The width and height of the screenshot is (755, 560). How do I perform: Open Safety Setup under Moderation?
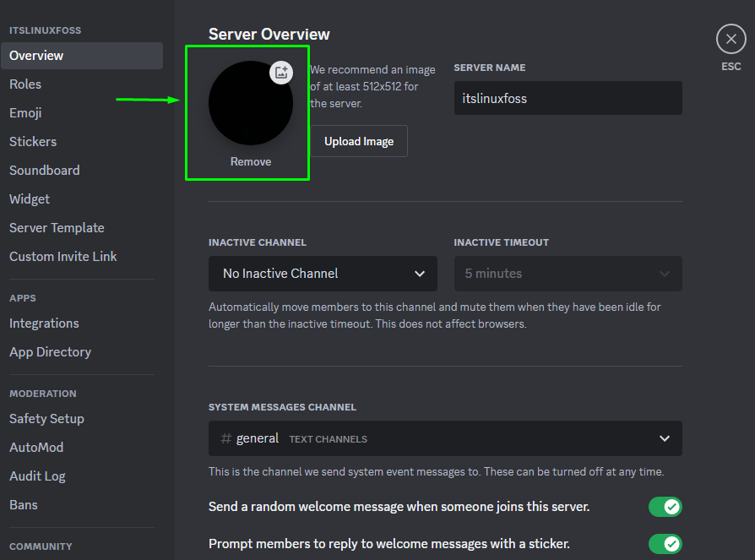tap(82, 418)
